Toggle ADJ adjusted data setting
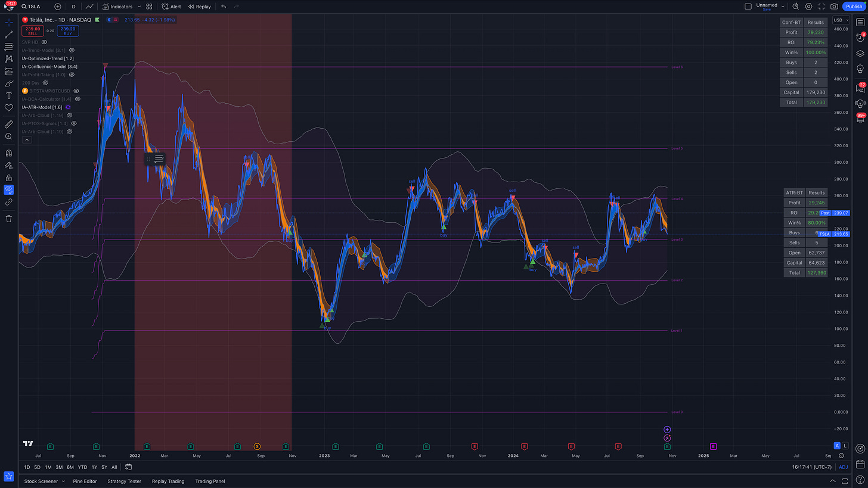Viewport: 868px width, 488px height. pyautogui.click(x=843, y=467)
